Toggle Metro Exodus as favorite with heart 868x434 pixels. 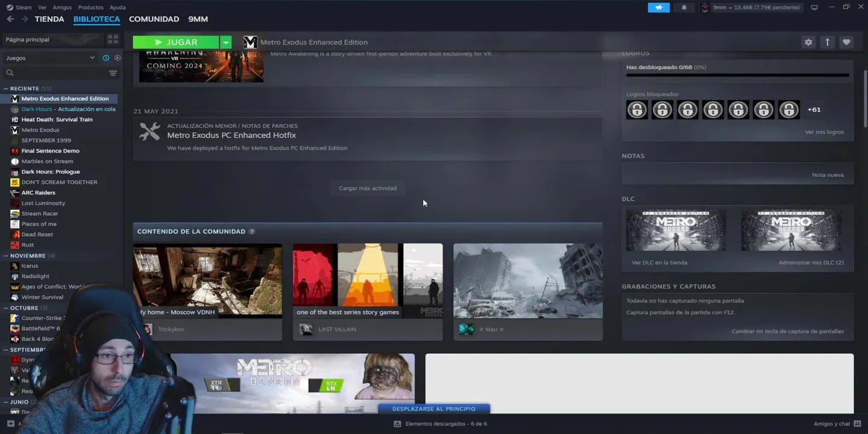click(x=846, y=42)
